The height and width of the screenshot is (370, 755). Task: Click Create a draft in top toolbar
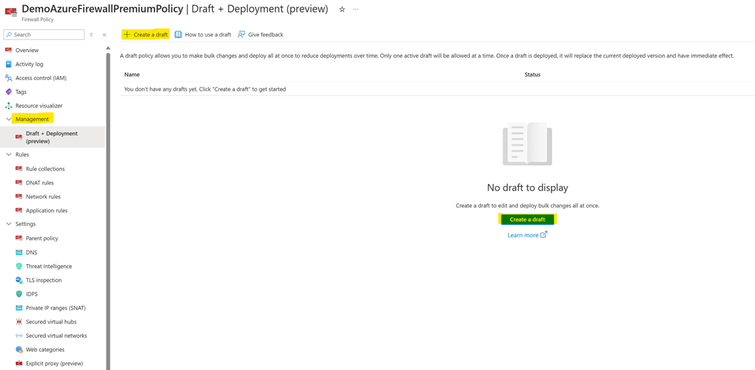tap(145, 35)
